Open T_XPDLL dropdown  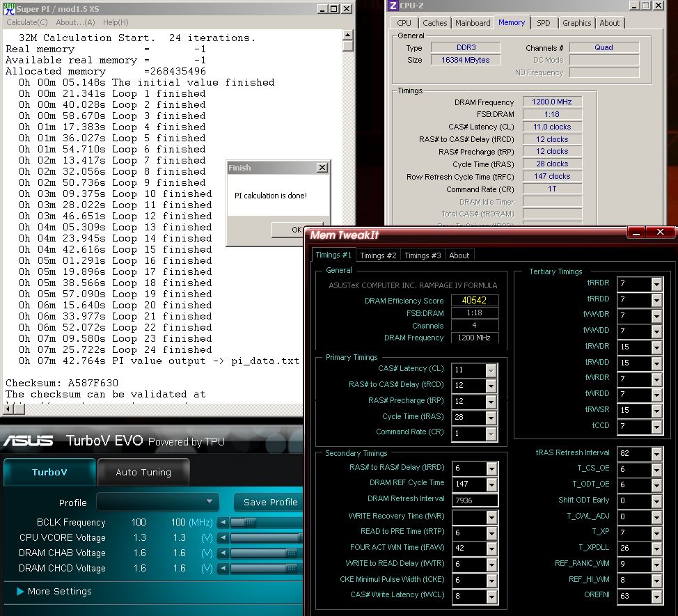click(x=656, y=548)
